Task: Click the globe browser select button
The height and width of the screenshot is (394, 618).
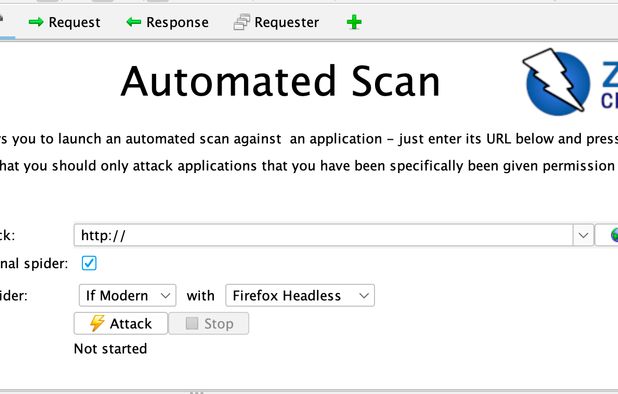Action: click(607, 235)
